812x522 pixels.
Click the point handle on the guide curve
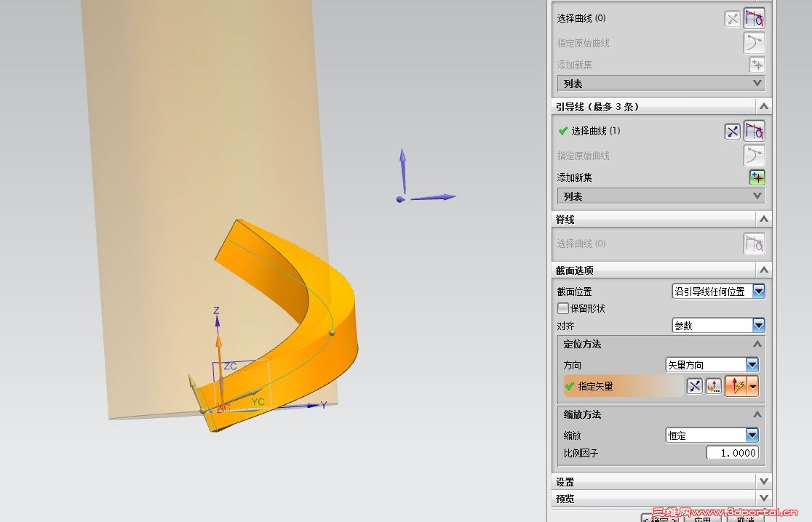click(x=332, y=332)
